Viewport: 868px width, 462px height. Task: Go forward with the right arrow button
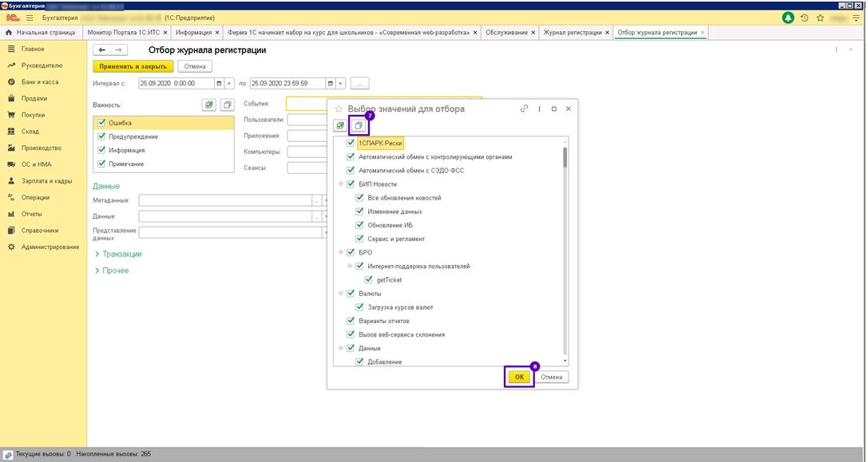(118, 49)
